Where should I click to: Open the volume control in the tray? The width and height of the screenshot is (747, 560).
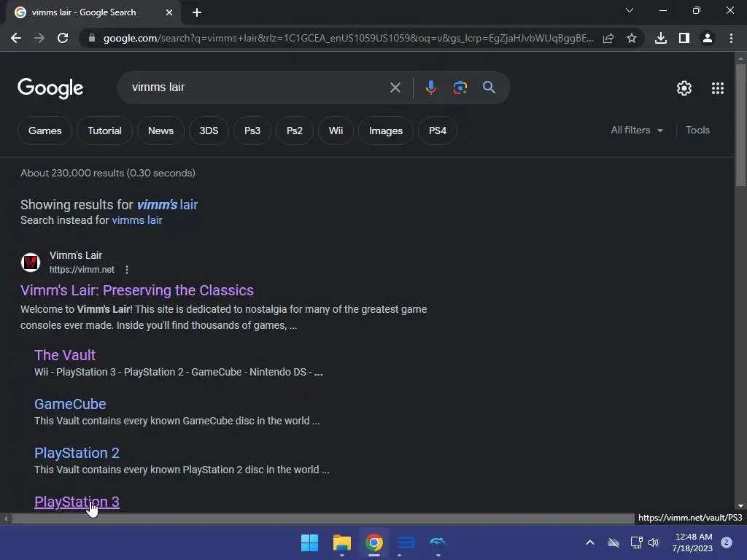tap(654, 542)
